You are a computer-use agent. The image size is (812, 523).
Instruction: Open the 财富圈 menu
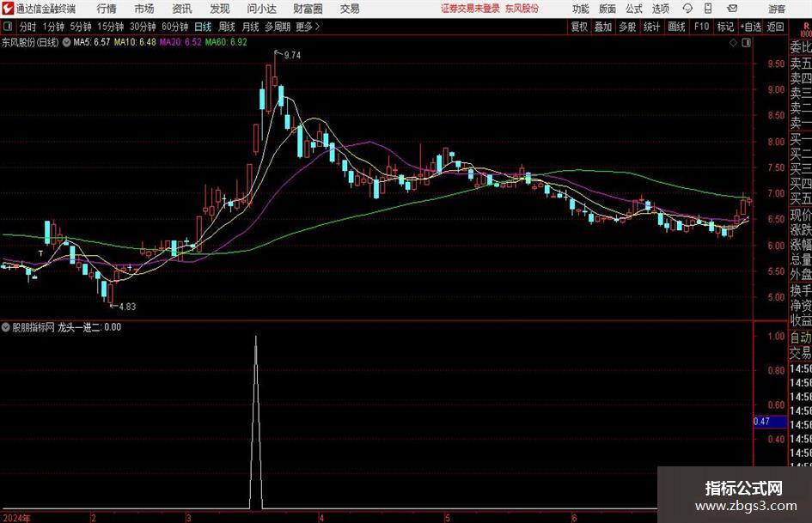pyautogui.click(x=308, y=9)
